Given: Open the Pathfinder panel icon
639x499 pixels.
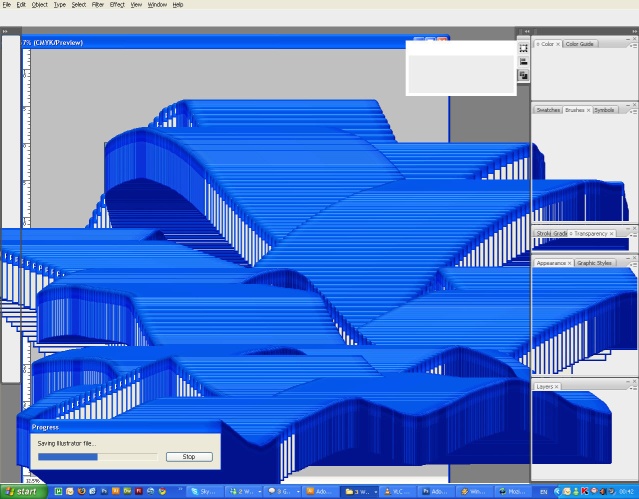Looking at the screenshot, I should [x=523, y=75].
